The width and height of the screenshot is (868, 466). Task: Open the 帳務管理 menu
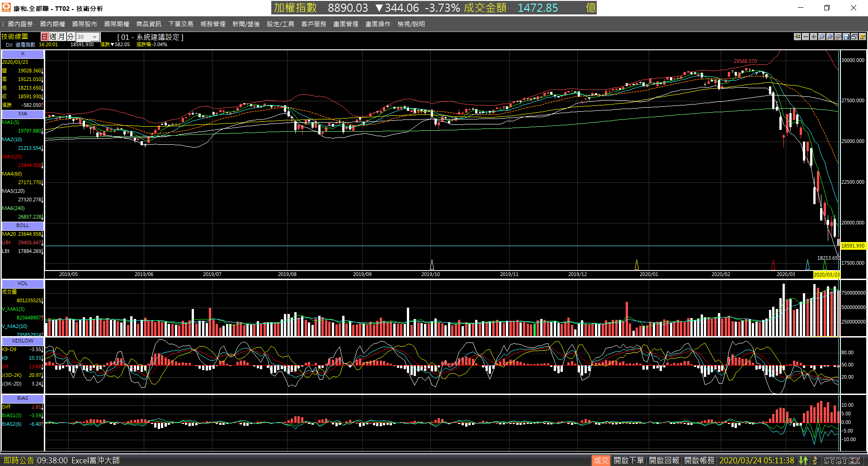point(213,24)
